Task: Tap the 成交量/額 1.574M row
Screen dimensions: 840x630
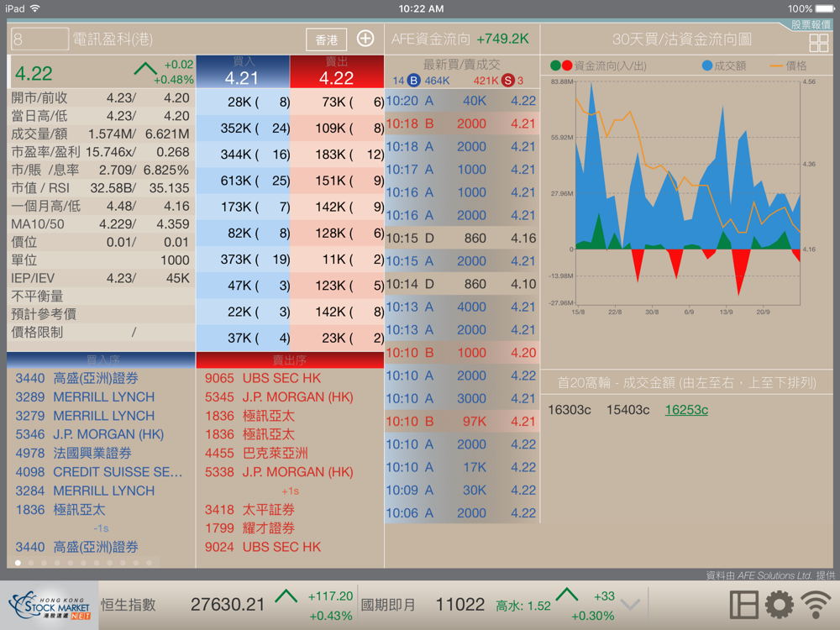Action: tap(100, 134)
